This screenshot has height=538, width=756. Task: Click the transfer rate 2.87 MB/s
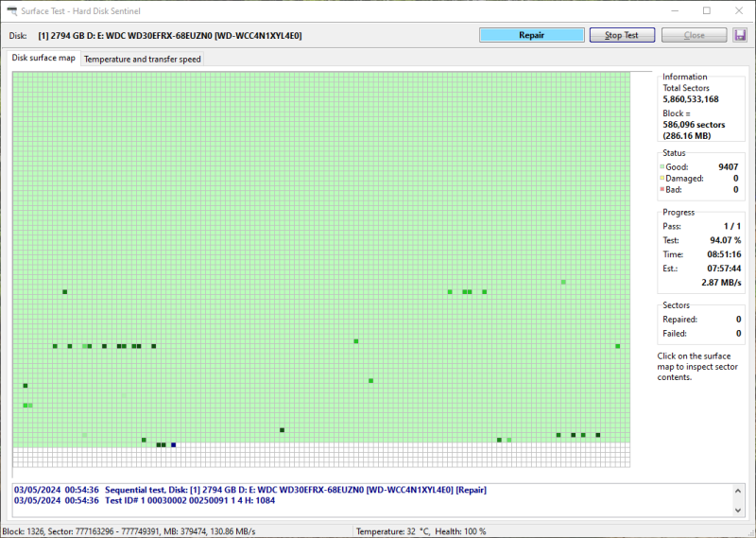(721, 283)
